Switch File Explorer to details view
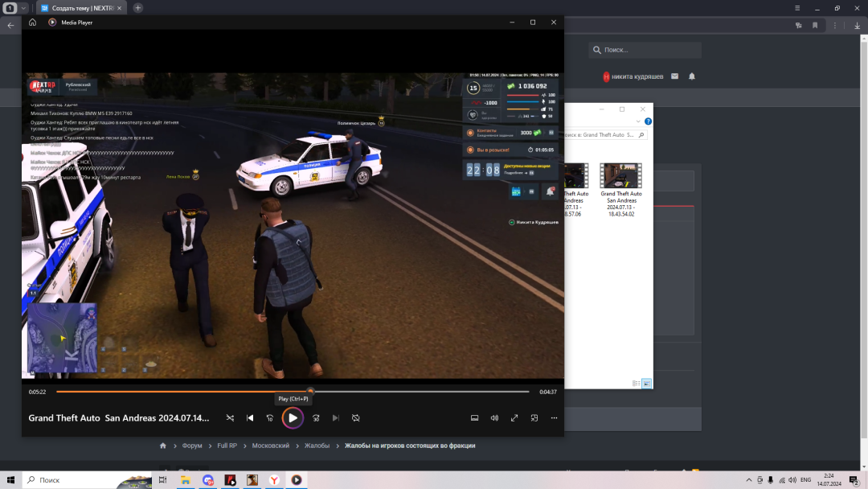The image size is (868, 489). point(637,383)
